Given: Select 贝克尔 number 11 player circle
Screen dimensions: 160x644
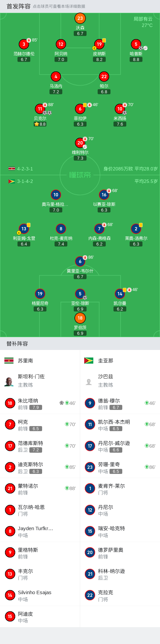Looking at the screenshot, I should point(40,109).
